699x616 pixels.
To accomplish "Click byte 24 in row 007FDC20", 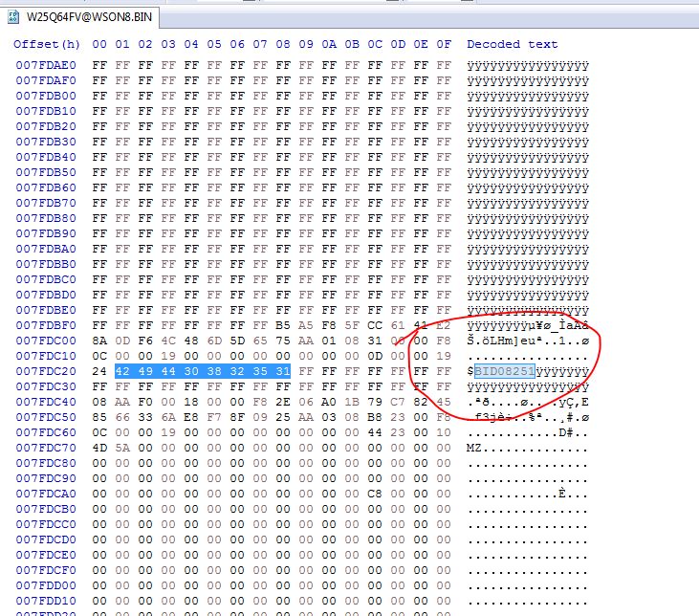I will [x=99, y=371].
